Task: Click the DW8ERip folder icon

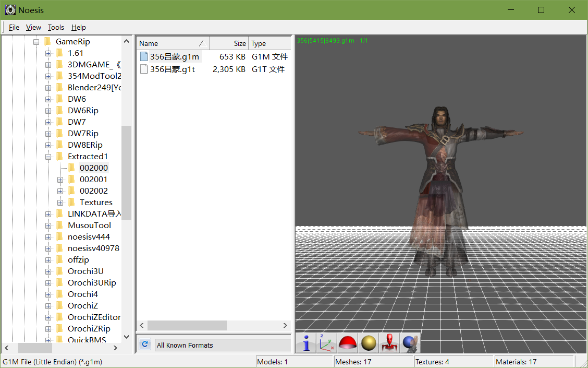Action: pos(59,145)
